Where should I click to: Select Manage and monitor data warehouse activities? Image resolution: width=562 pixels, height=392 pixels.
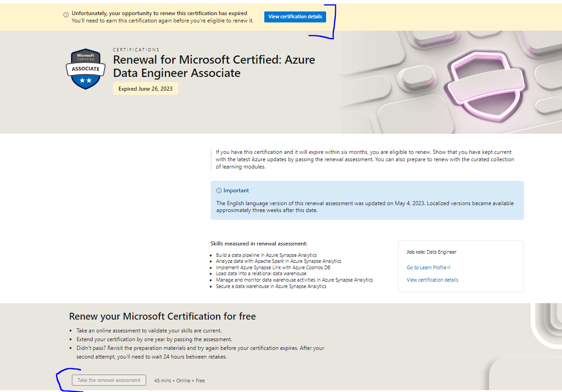294,280
